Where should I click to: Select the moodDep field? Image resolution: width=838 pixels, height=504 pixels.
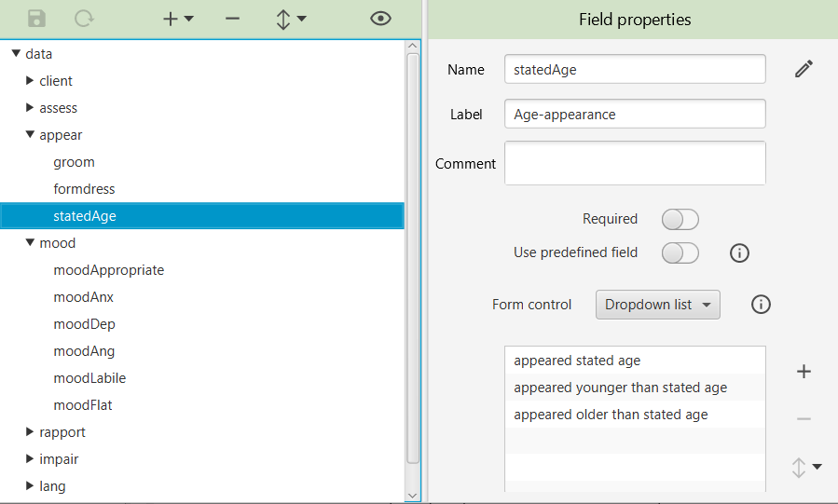[x=84, y=324]
